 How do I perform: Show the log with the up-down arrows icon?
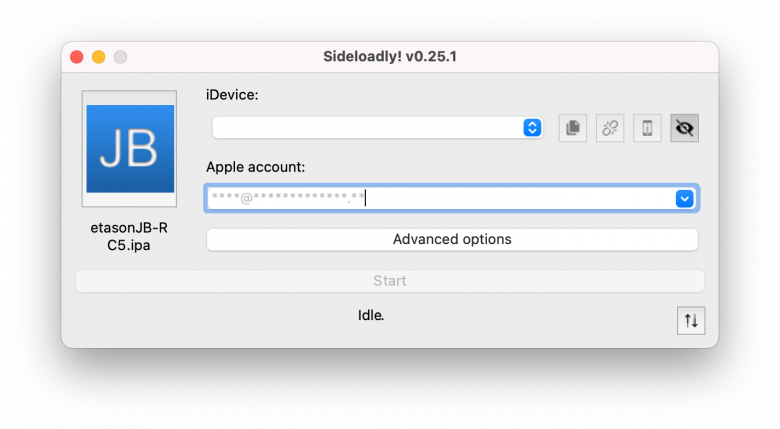[x=691, y=321]
